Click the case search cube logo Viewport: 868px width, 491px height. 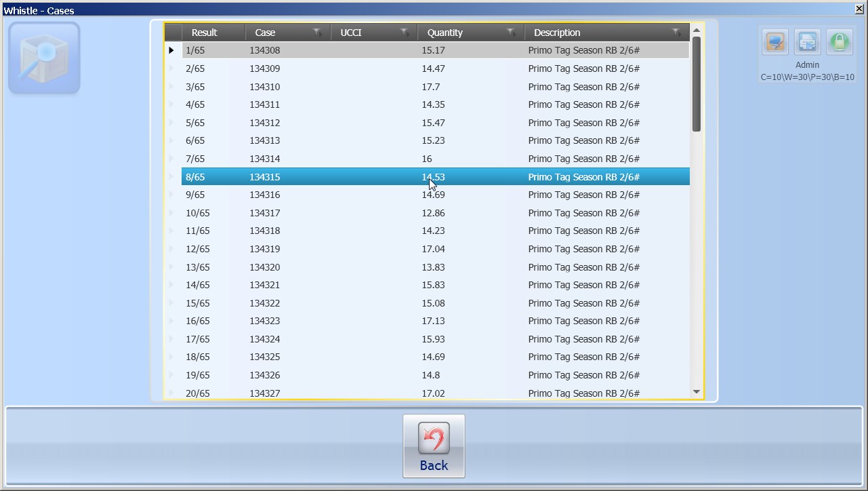pyautogui.click(x=44, y=58)
